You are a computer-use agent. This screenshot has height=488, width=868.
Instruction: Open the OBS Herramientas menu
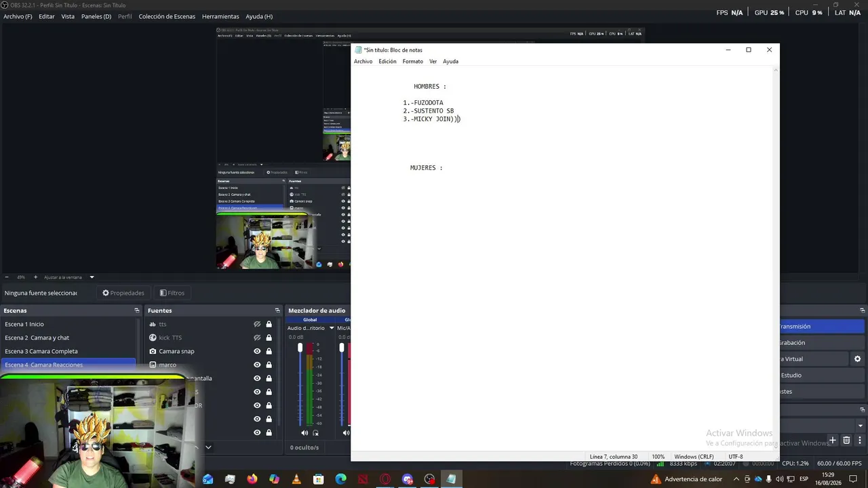pos(220,16)
